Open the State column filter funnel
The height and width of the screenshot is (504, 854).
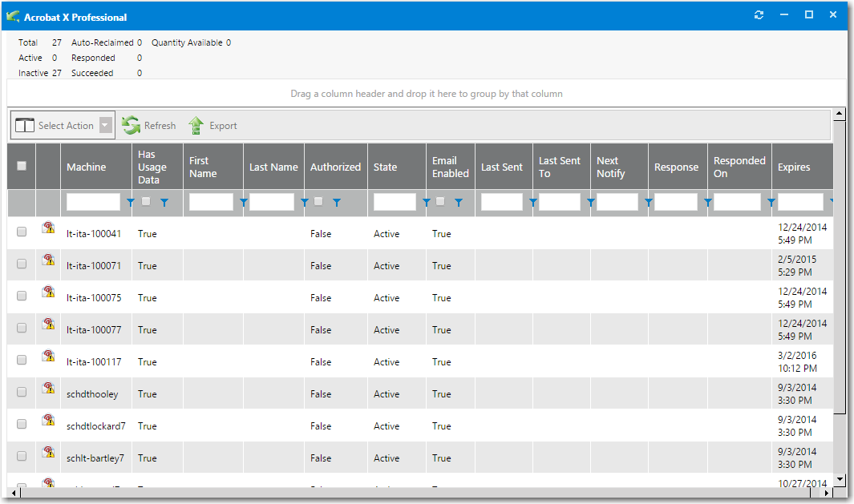[x=427, y=204]
